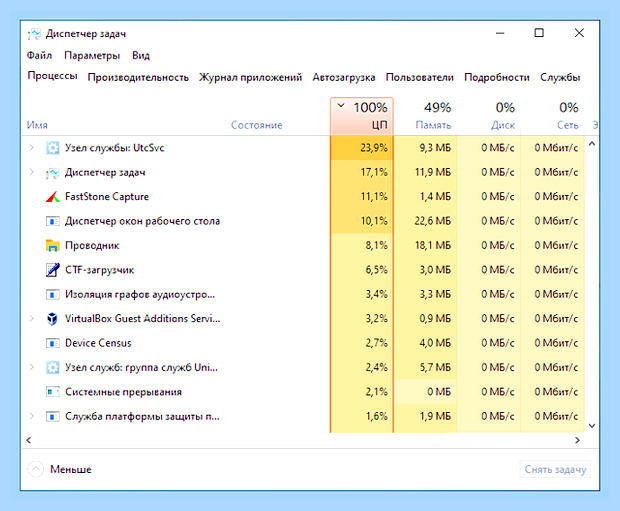Click the Изоляция графов аудиоустройств icon
Image resolution: width=620 pixels, height=511 pixels.
coord(53,294)
